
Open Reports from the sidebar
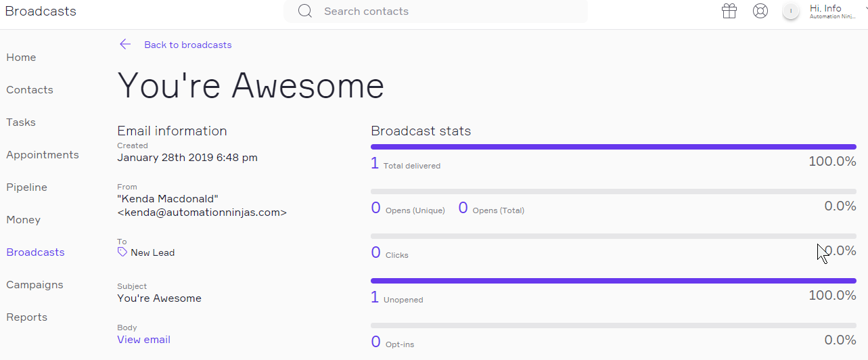point(27,317)
